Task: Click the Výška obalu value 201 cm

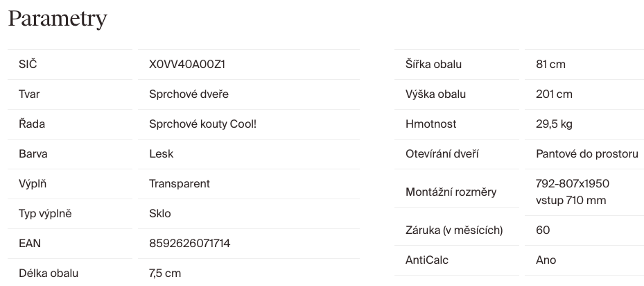Action: point(554,94)
